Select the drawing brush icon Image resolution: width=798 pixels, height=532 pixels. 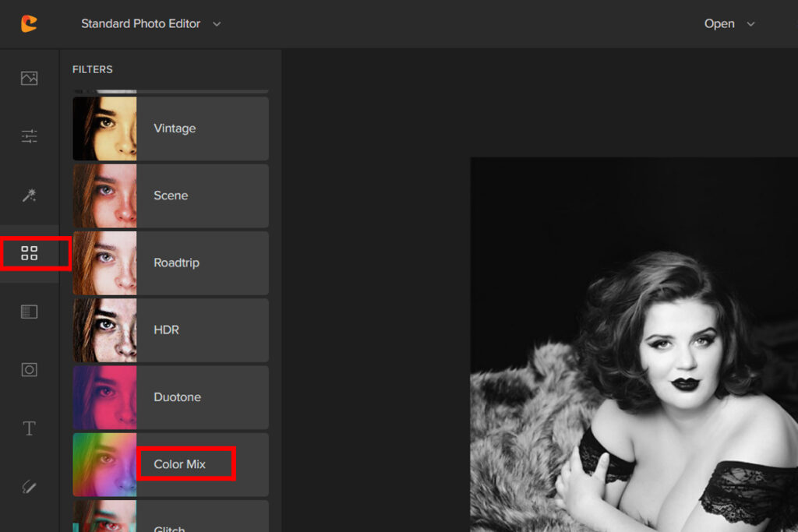pos(29,487)
